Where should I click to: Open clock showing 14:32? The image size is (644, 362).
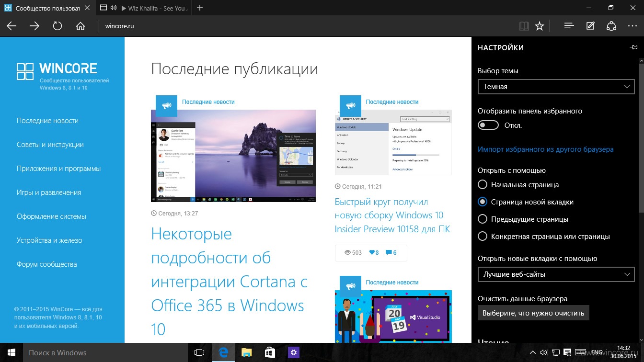coord(623,352)
